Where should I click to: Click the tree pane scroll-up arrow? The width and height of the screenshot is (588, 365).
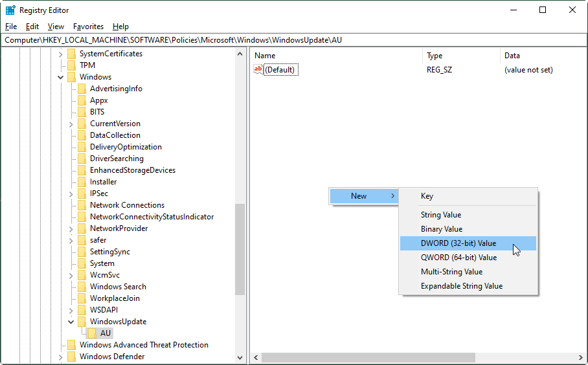(x=240, y=54)
